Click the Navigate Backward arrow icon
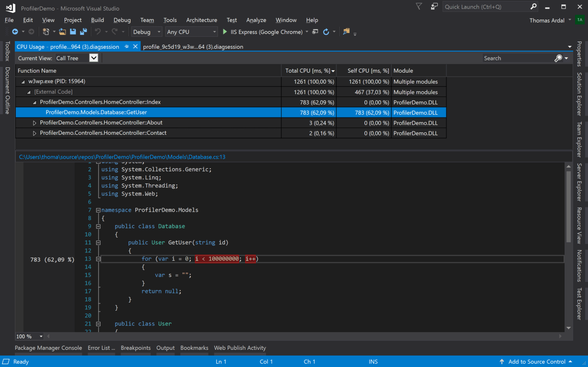Image resolution: width=588 pixels, height=367 pixels. tap(15, 32)
